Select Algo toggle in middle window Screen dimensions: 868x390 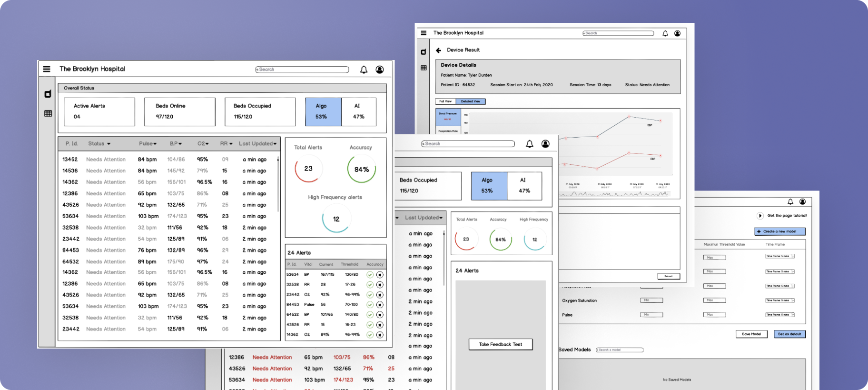pyautogui.click(x=489, y=186)
